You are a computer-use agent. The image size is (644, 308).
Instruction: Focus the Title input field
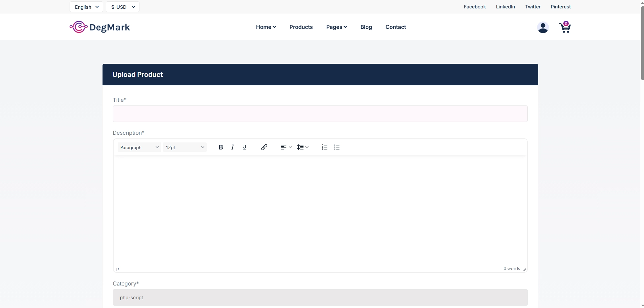320,114
